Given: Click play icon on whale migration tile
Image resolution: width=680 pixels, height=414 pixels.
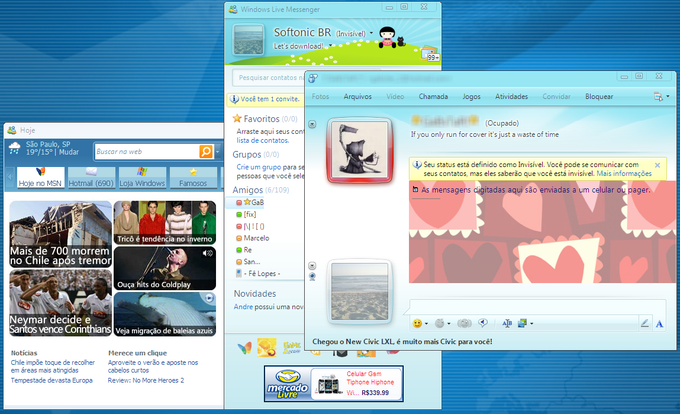Looking at the screenshot, I should pyautogui.click(x=209, y=298).
